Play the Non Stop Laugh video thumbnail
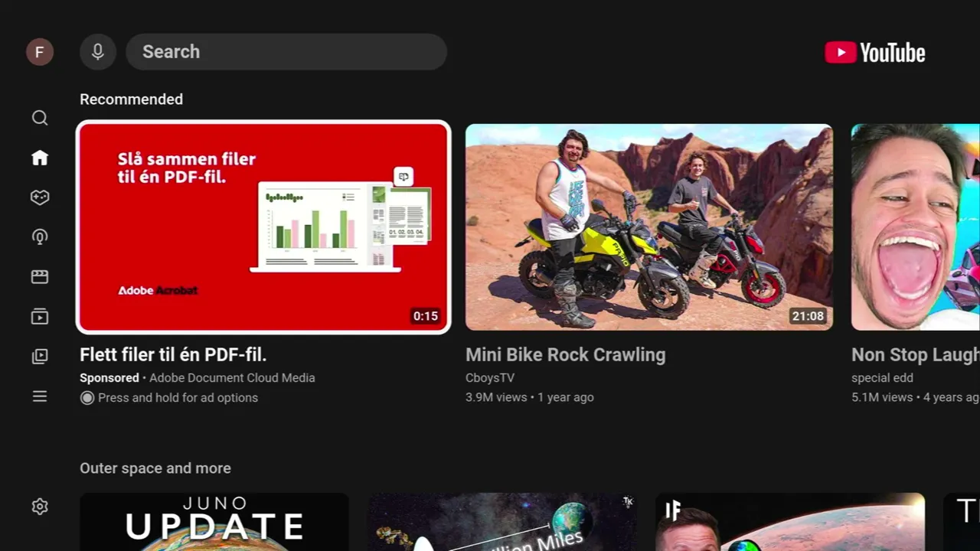The image size is (980, 551). 916,227
